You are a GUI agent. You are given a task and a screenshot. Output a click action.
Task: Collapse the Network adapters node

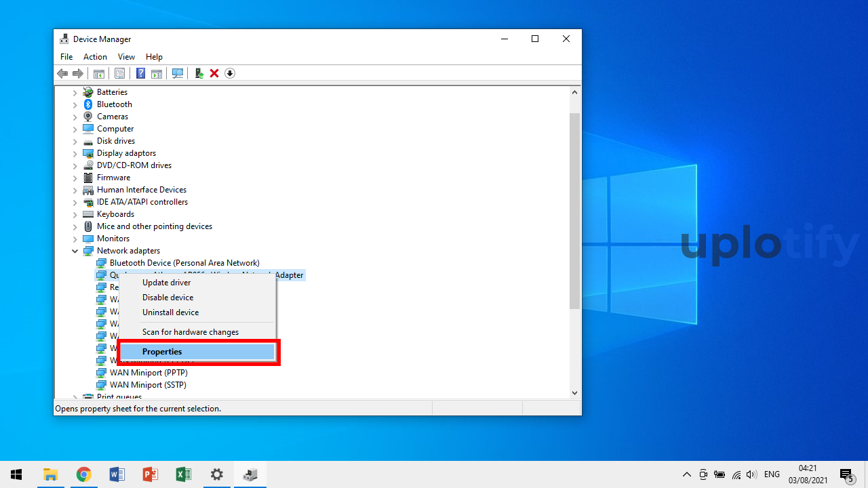pyautogui.click(x=75, y=251)
